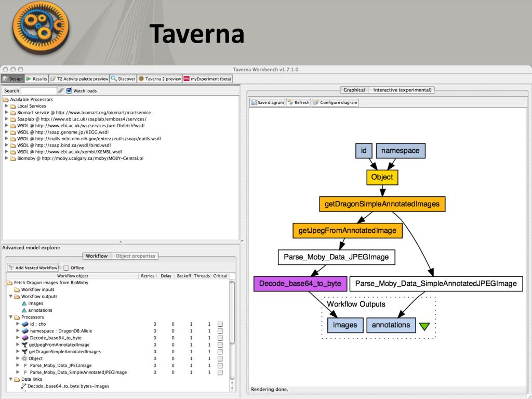The width and height of the screenshot is (532, 399).
Task: Toggle Critical checkbox for namespace : DragonDB:Allele
Action: coord(220,331)
